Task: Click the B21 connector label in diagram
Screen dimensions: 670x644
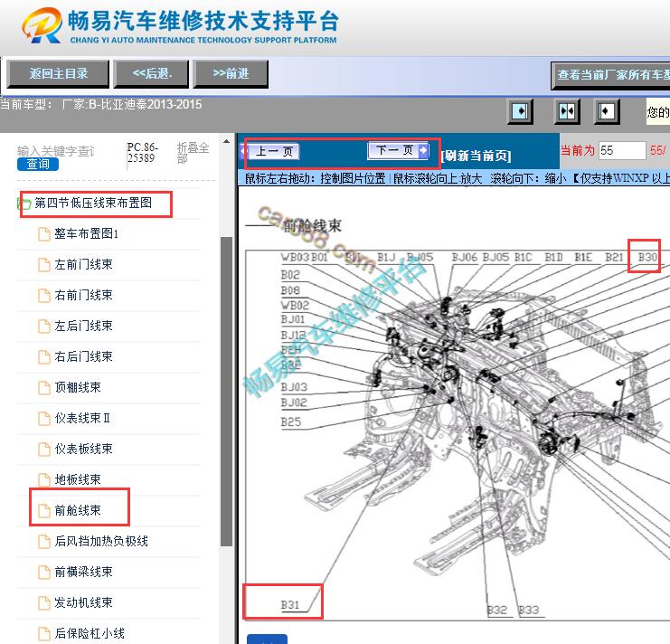Action: tap(614, 257)
